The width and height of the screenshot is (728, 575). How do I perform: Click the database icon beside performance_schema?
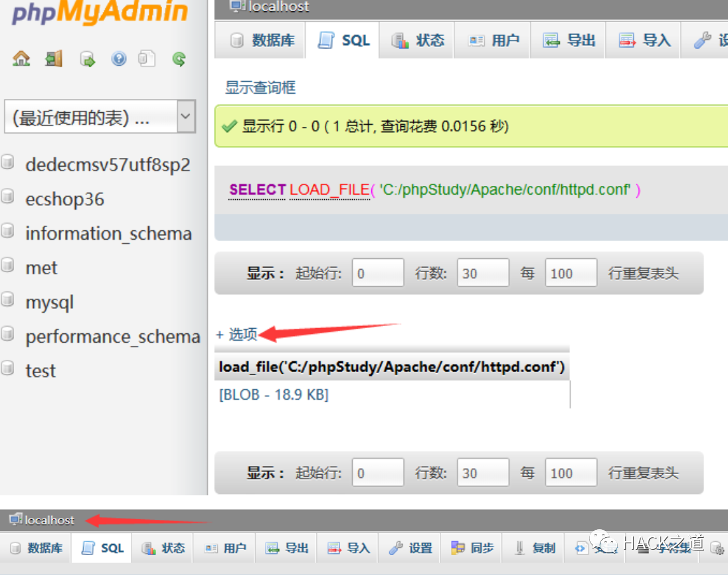point(7,334)
